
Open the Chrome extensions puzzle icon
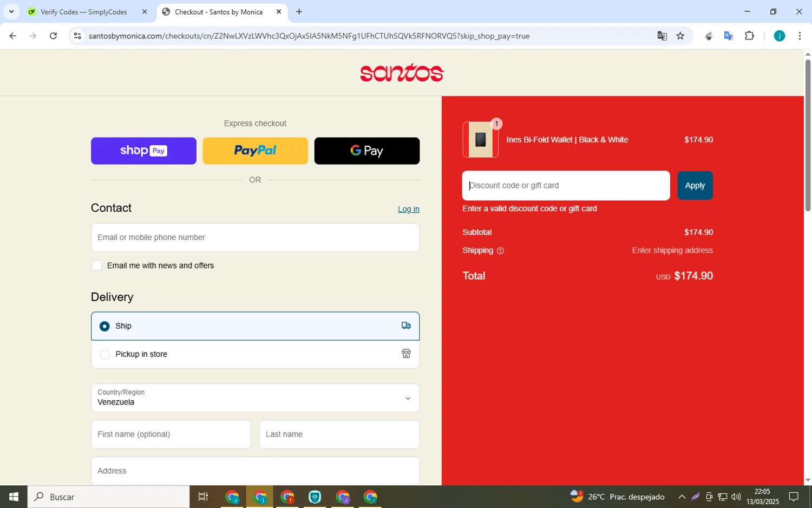pos(749,36)
